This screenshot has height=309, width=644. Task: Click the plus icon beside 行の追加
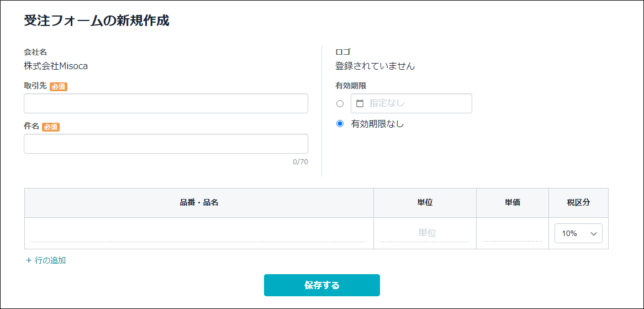pos(29,260)
